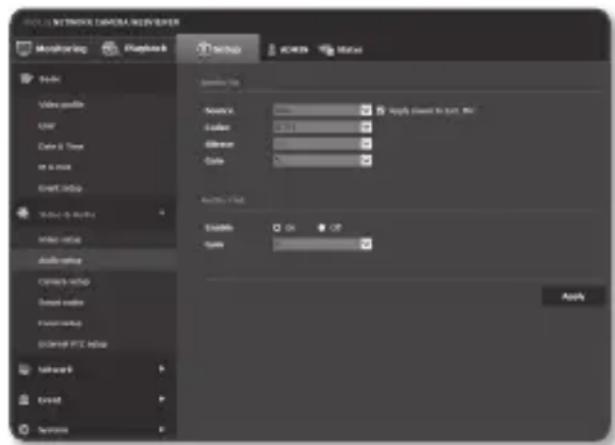Image resolution: width=615 pixels, height=445 pixels.
Task: Open the Monitoring tab
Action: 52,49
